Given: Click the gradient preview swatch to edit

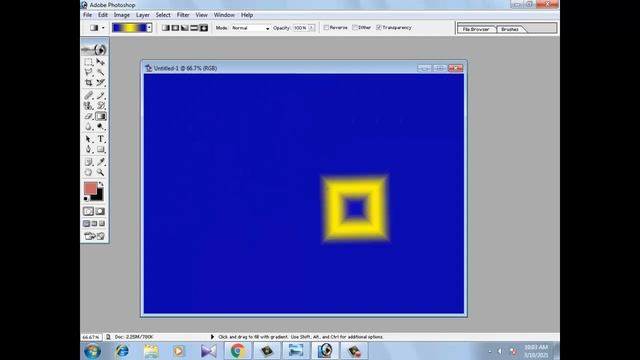Looking at the screenshot, I should [x=129, y=28].
